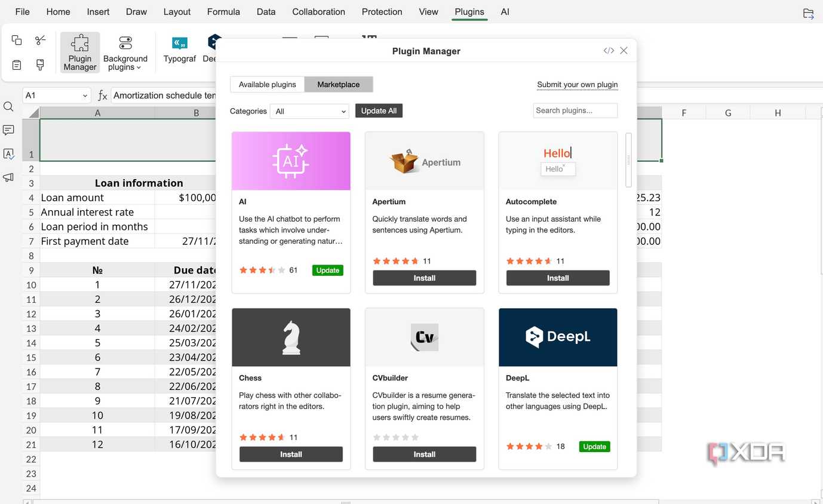The height and width of the screenshot is (504, 823).
Task: Install the CVbuilder plugin
Action: pos(425,454)
